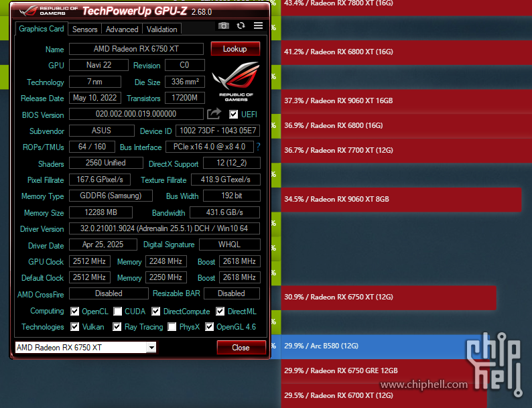The height and width of the screenshot is (408, 532).
Task: Click the Lookup button
Action: [235, 49]
